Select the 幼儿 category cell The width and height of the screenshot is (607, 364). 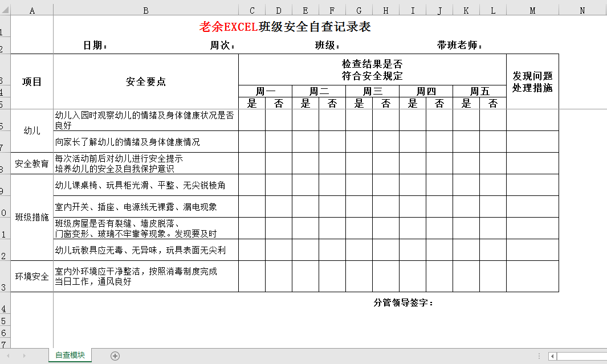point(32,131)
